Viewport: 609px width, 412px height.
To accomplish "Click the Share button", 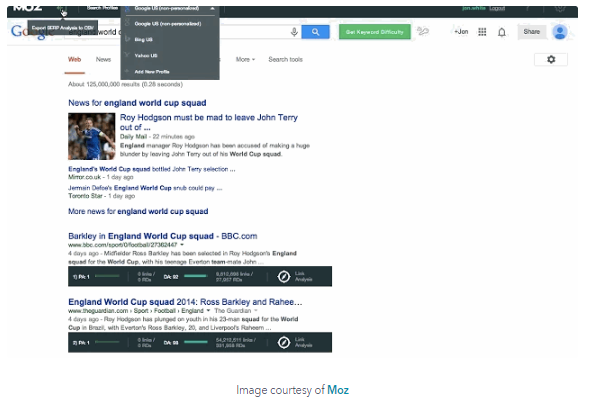I will 532,32.
